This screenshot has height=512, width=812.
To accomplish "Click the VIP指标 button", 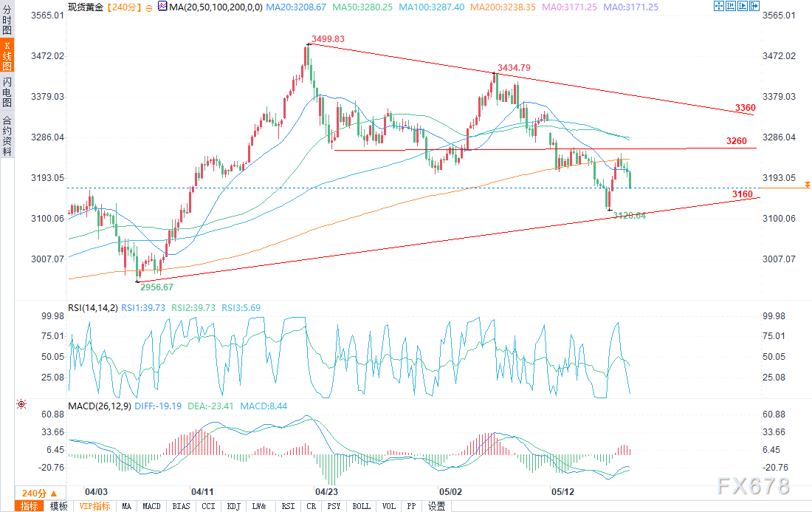I will point(94,506).
